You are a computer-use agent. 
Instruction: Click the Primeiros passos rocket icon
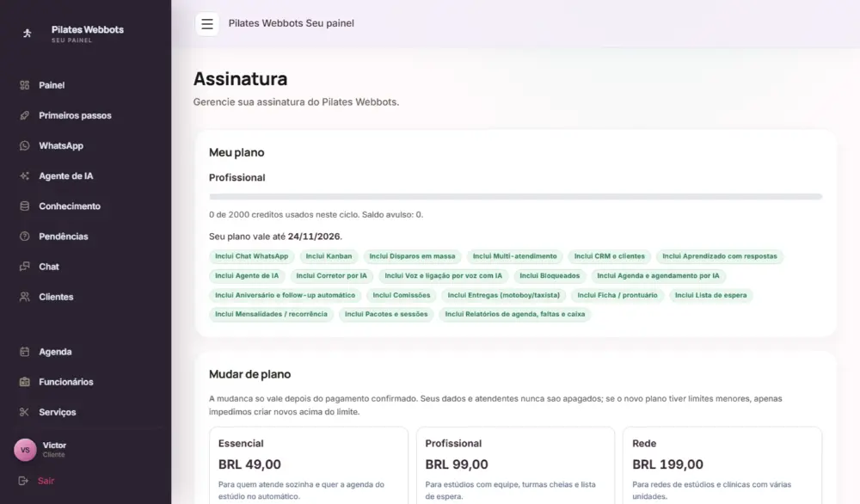[25, 115]
